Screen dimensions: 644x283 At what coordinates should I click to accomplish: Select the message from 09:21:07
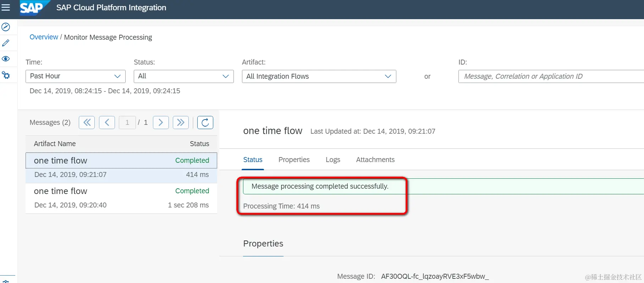point(121,168)
